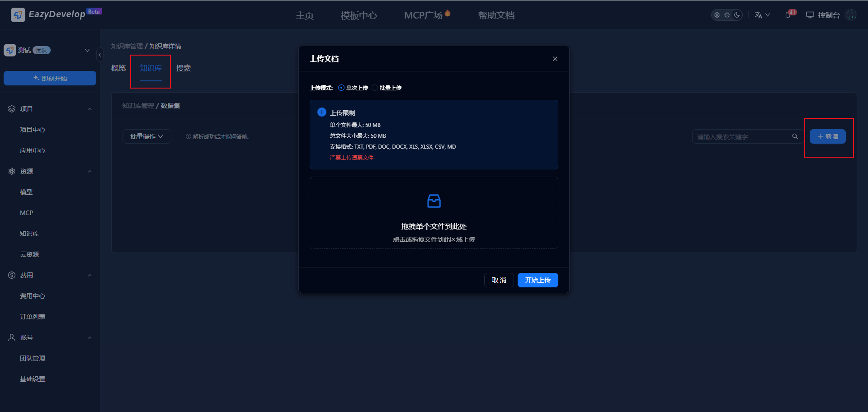Close the 上传文档 dialog
The height and width of the screenshot is (412, 868).
point(555,59)
